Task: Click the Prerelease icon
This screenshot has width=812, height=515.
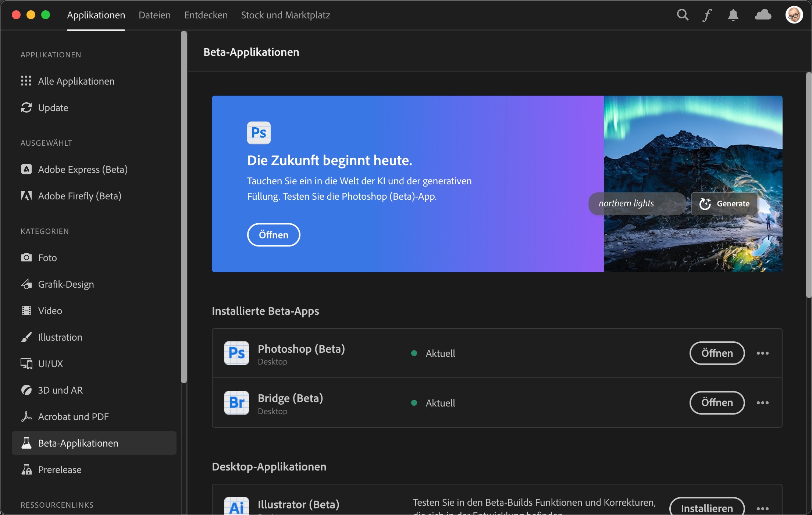Action: [26, 469]
